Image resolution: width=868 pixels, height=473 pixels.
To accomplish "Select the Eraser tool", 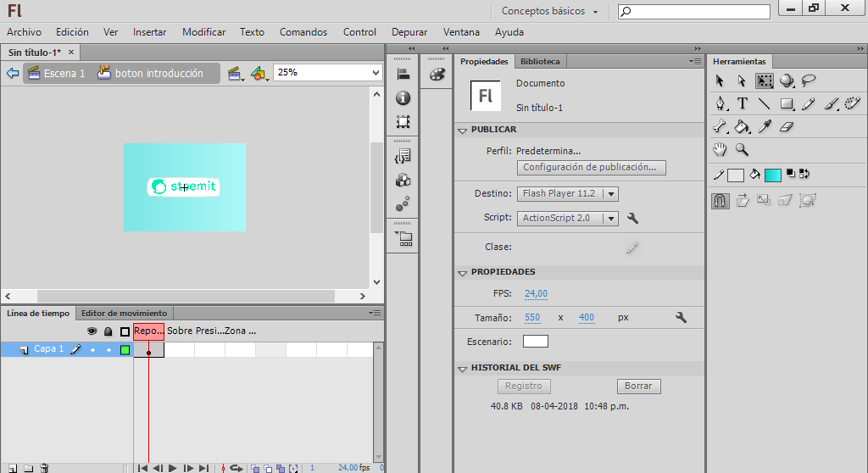I will pos(787,127).
